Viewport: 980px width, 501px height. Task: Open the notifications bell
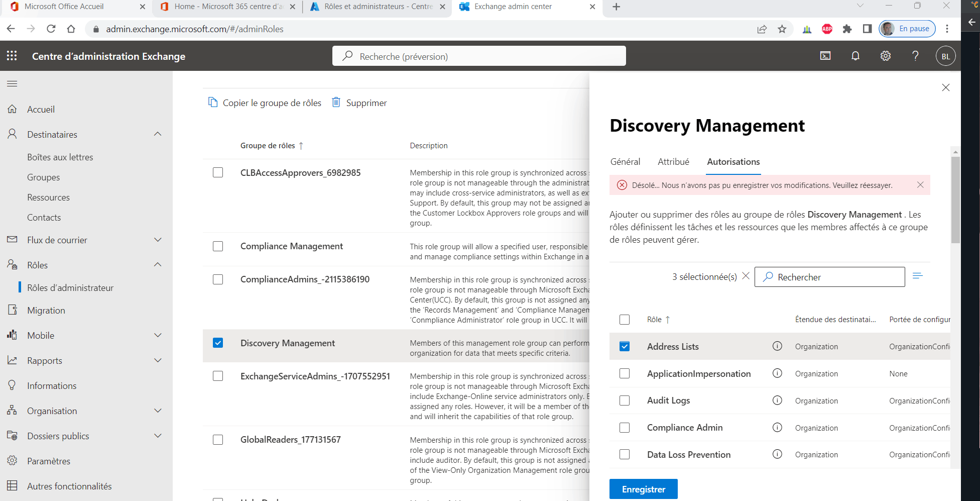[855, 56]
